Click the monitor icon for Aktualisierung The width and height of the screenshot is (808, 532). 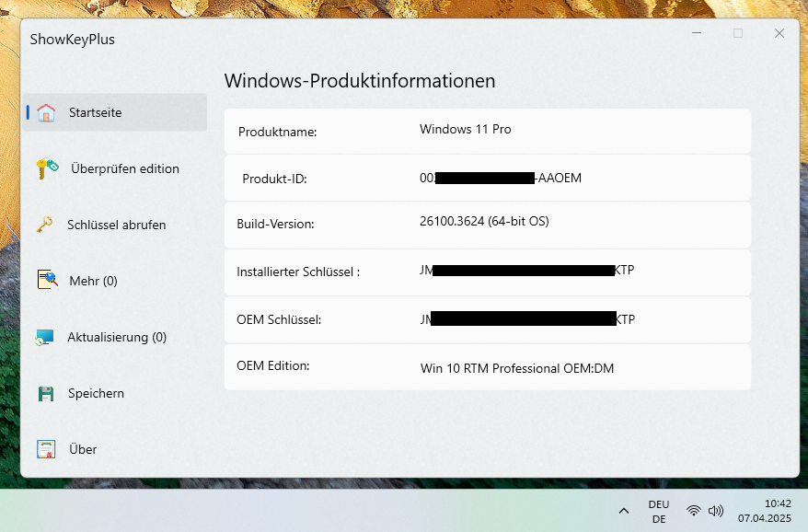click(45, 337)
